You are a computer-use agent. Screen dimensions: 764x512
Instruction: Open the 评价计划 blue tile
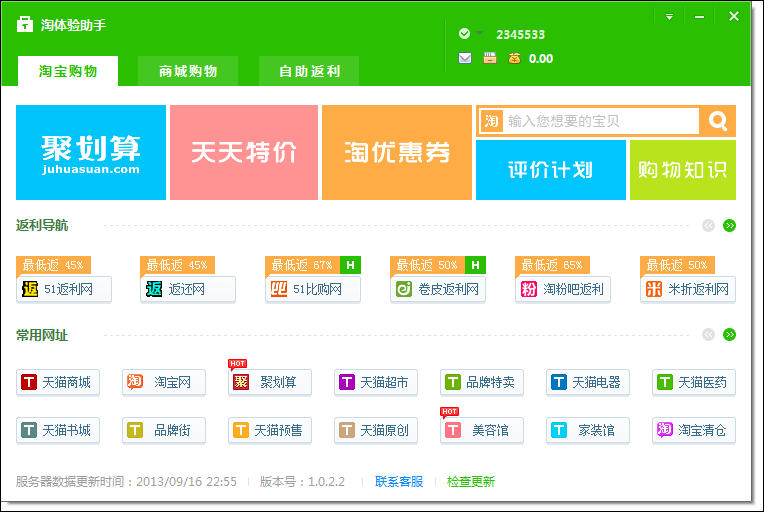(551, 170)
